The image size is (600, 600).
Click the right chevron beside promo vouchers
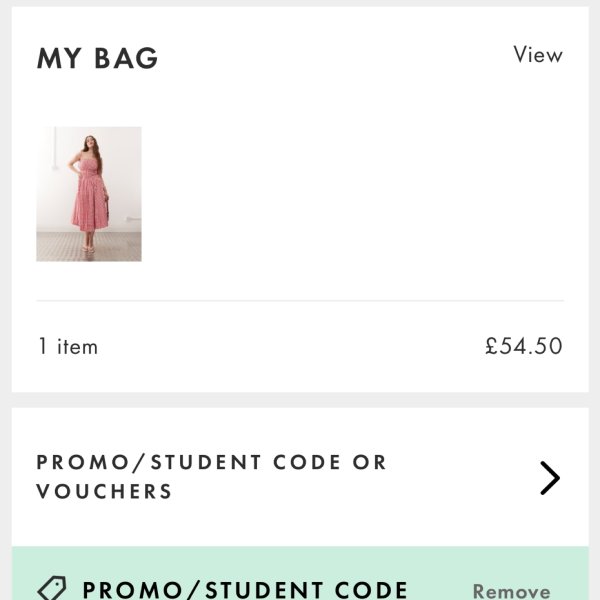click(549, 478)
